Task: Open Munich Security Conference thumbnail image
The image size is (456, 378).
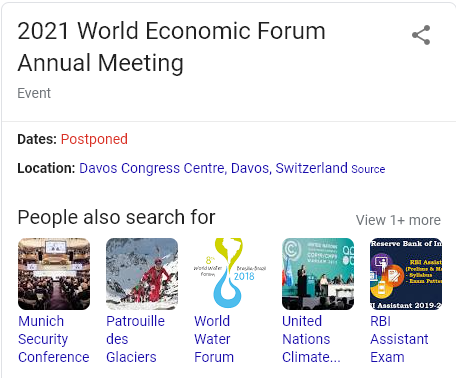Action: point(54,274)
